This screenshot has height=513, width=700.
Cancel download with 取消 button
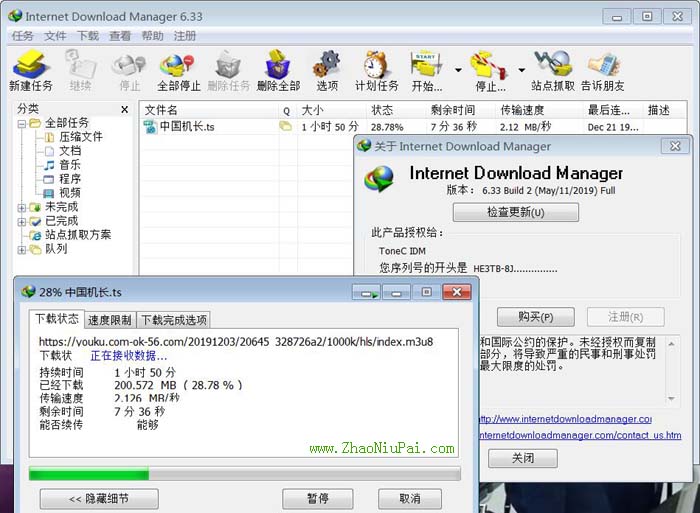(410, 499)
